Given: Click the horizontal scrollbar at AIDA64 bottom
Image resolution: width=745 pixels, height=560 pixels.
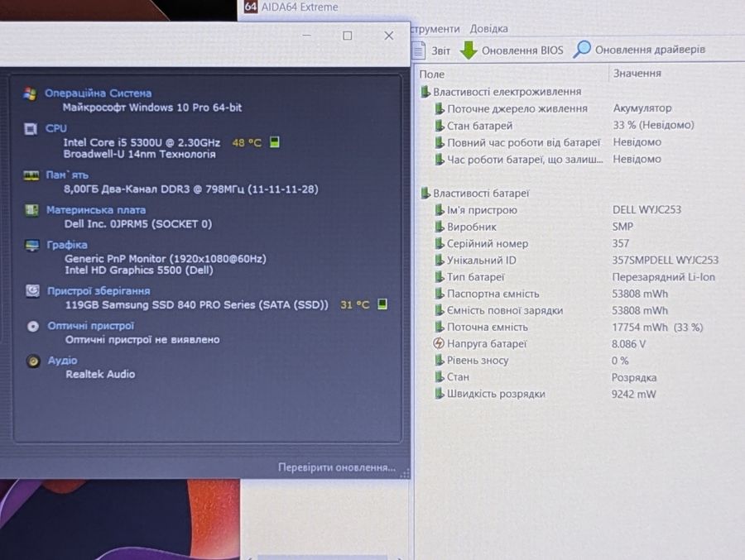Looking at the screenshot, I should 324,558.
